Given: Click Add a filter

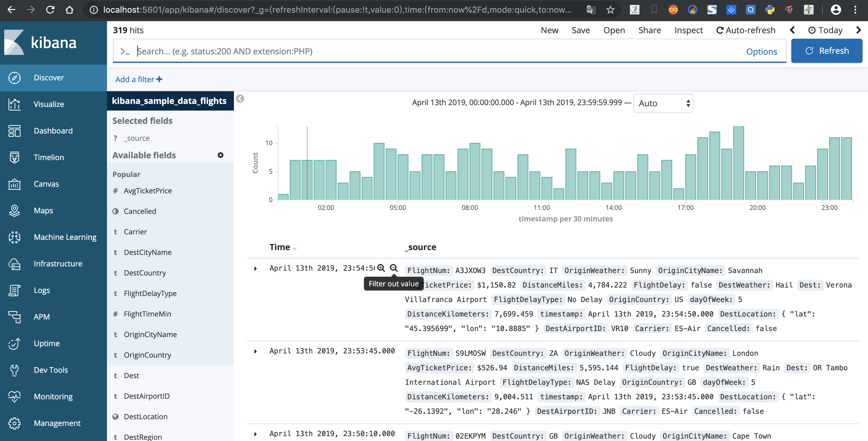Looking at the screenshot, I should [138, 79].
